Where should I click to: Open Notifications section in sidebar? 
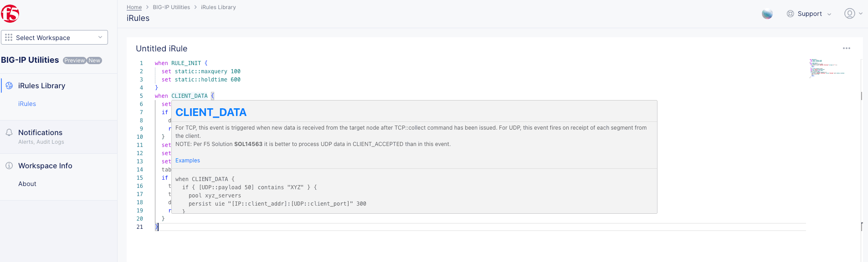pos(40,132)
